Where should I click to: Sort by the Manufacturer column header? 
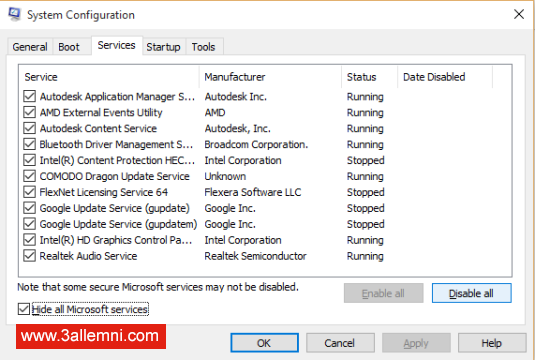coord(270,77)
